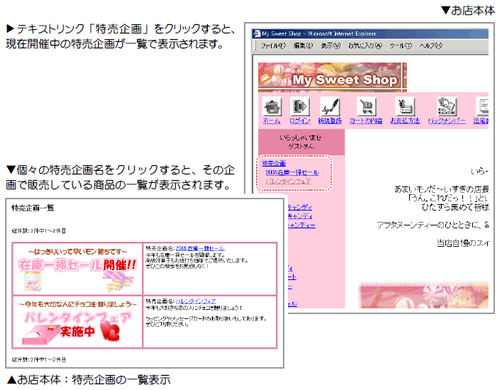Image resolution: width=500 pixels, height=390 pixels.
Task: Click the My Sweet Shop header banner
Action: [x=332, y=77]
